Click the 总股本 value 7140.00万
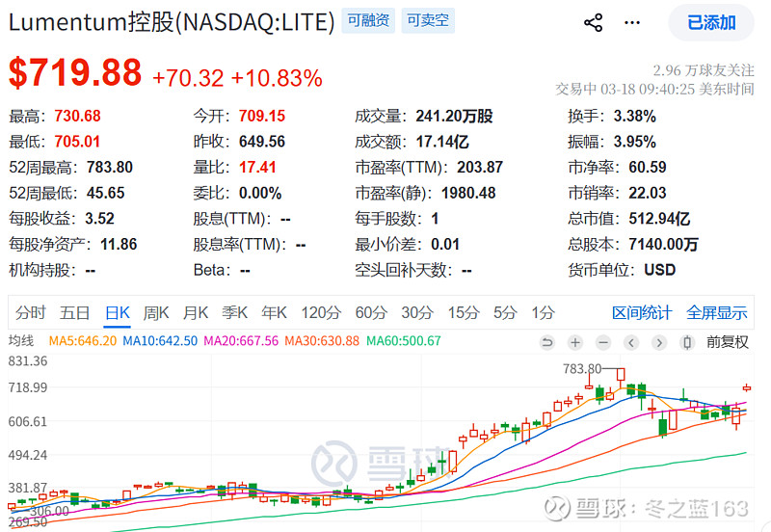The image size is (771, 532). (x=663, y=244)
